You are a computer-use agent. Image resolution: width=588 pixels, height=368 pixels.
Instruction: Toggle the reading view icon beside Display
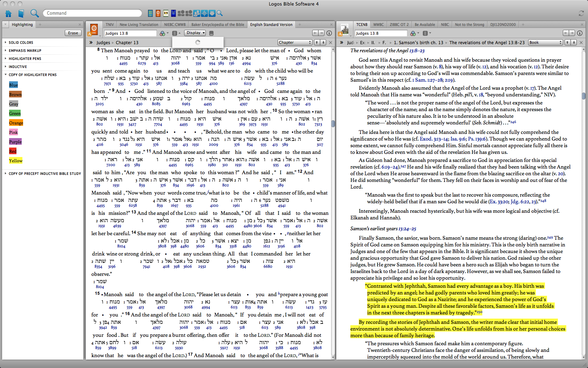coord(211,33)
